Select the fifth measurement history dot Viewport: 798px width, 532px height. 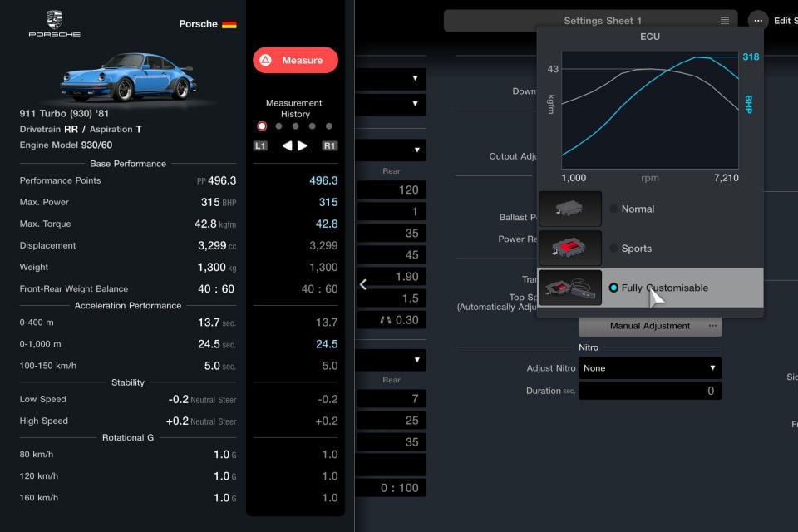329,126
